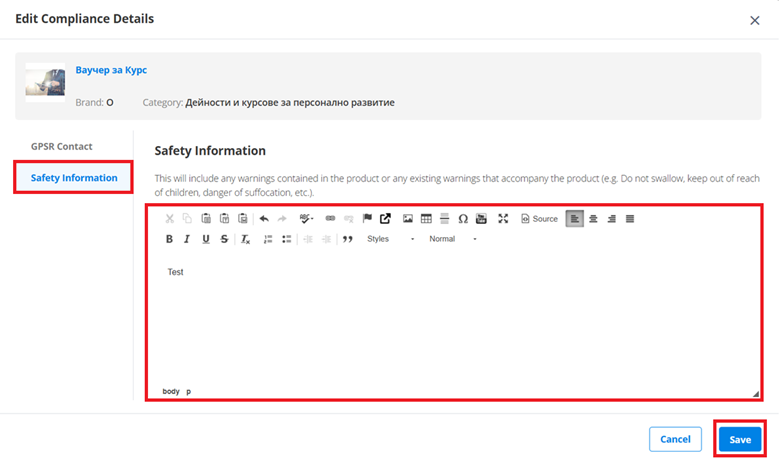780x462 pixels.
Task: Click the embed media icon
Action: pyautogui.click(x=482, y=219)
